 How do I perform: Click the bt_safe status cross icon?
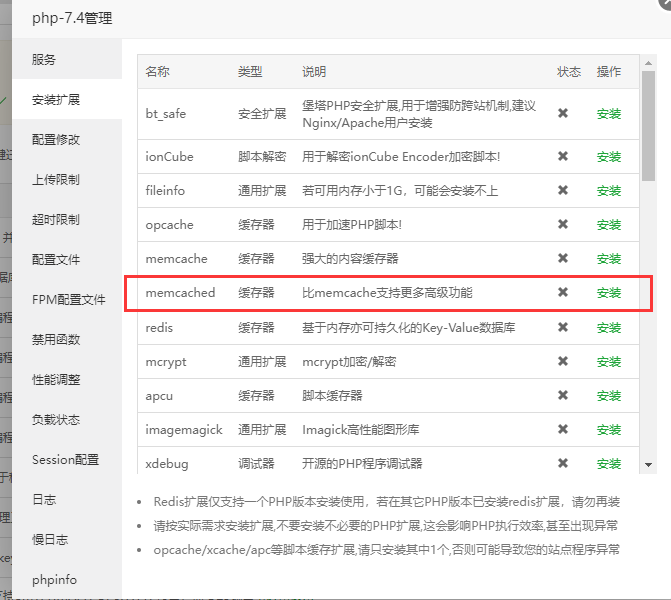click(563, 113)
